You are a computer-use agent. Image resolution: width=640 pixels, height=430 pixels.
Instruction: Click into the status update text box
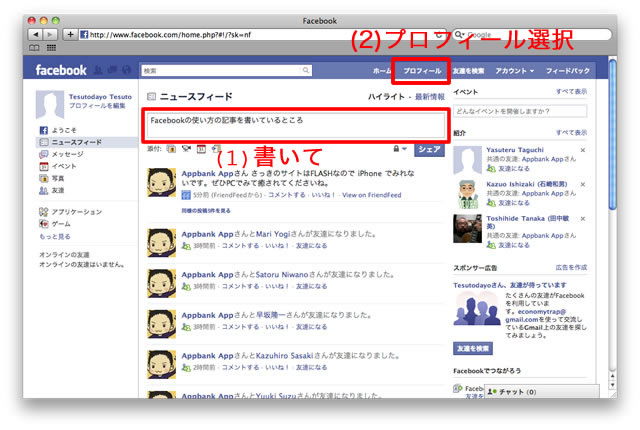click(296, 125)
